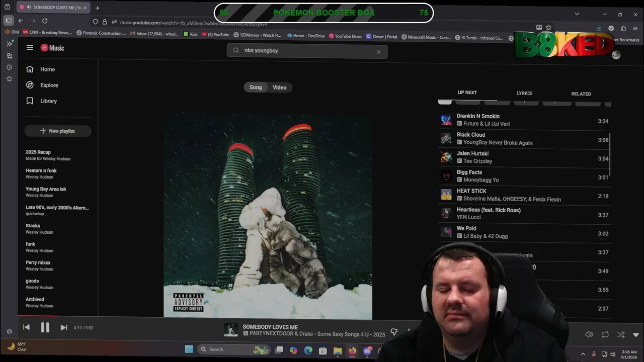Play HEAT STICK from the queue
Viewport: 644px width, 362px height.
tap(524, 195)
